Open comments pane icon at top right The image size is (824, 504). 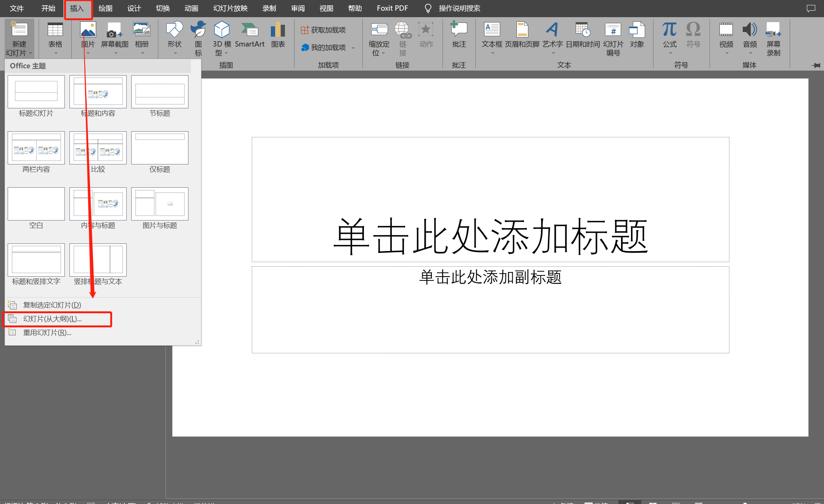811,8
